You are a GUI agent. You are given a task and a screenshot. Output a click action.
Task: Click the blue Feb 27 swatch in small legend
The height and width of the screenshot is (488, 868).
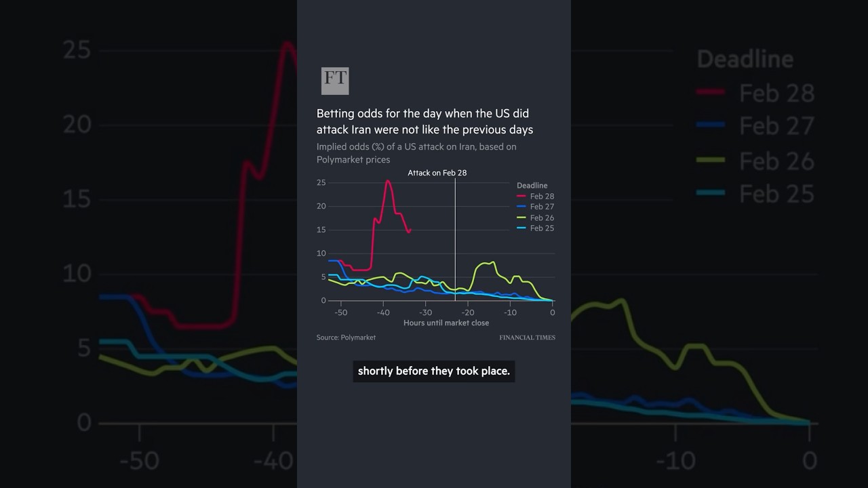click(521, 207)
